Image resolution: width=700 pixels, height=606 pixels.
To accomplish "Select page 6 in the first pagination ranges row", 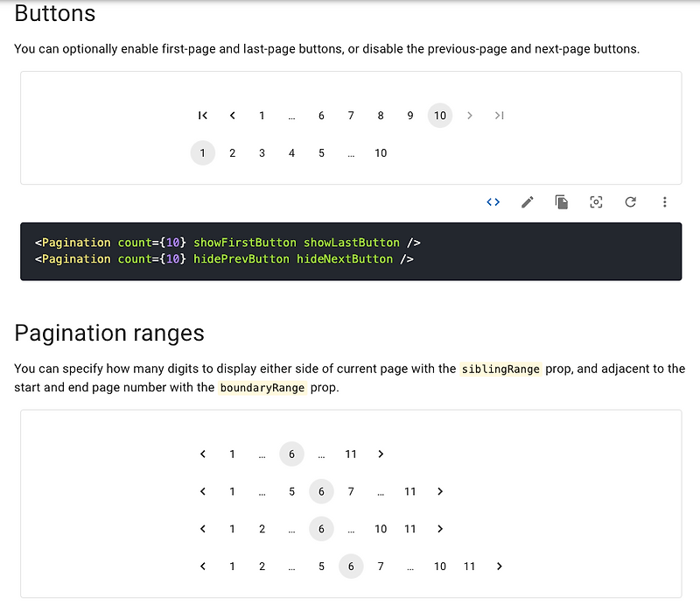I will point(291,454).
